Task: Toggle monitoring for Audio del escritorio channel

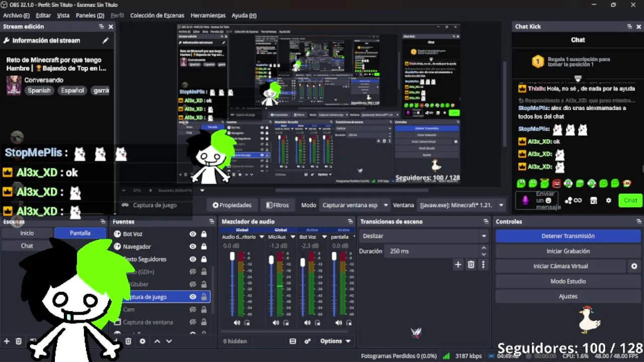Action: [x=247, y=323]
